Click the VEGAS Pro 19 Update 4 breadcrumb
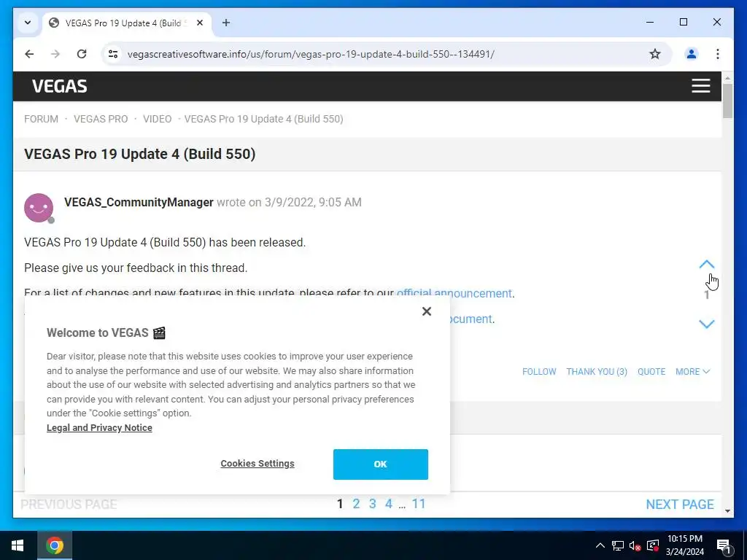This screenshot has width=747, height=560. click(263, 119)
